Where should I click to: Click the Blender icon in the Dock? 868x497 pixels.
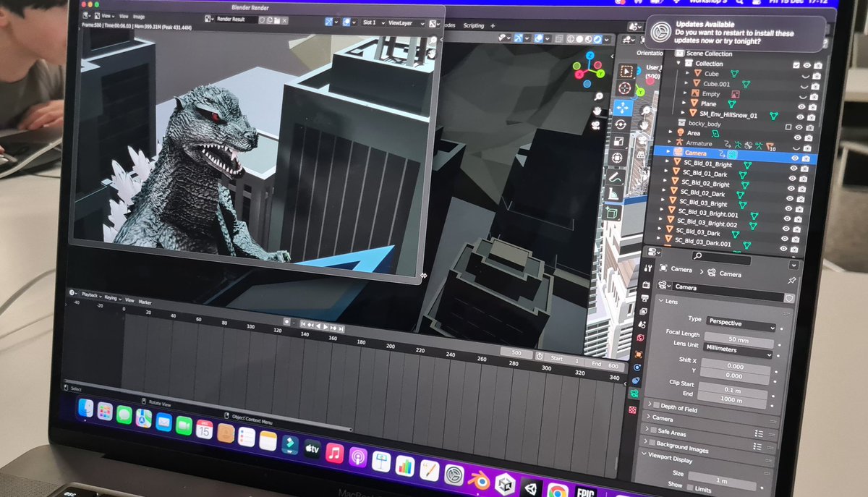click(x=479, y=480)
